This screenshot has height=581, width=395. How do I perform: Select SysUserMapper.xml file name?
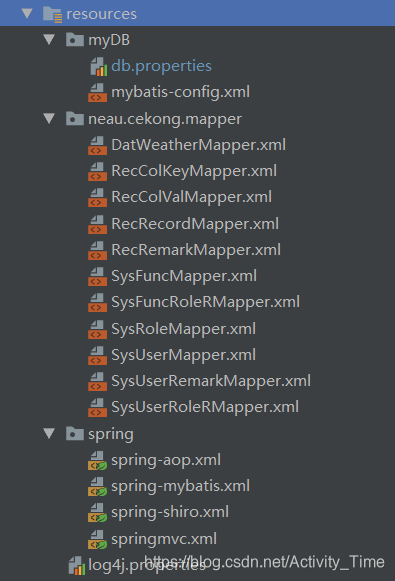183,355
